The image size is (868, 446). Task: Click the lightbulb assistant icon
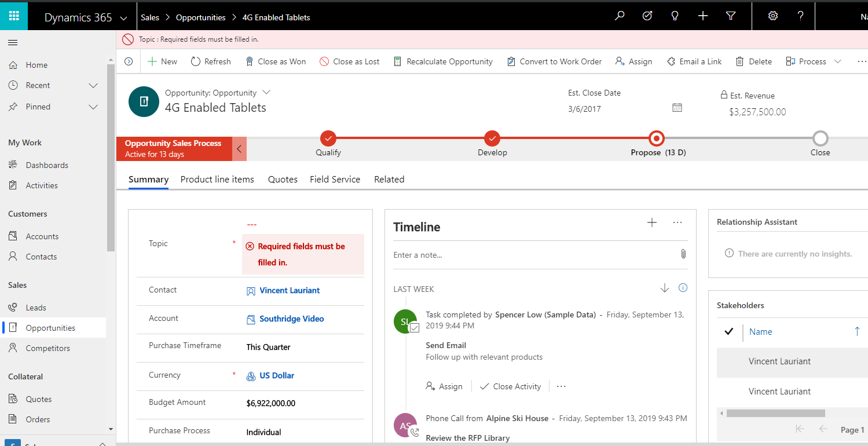point(675,16)
